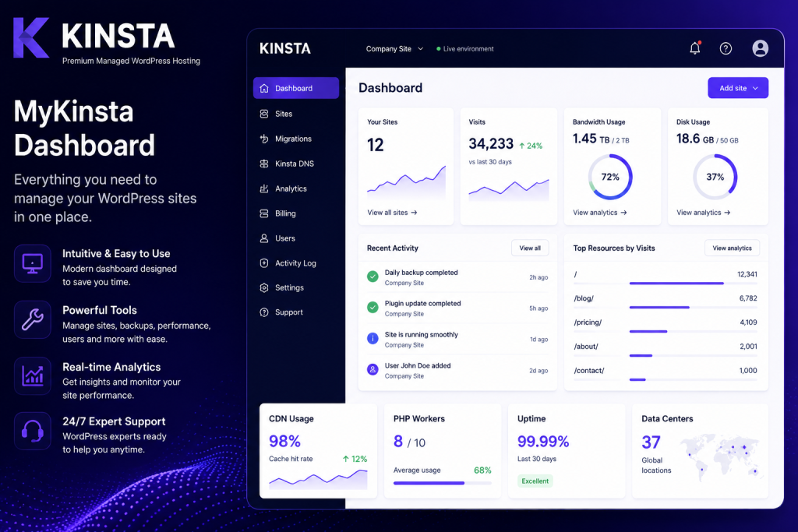Click the Plugin update completed activity text
This screenshot has height=532, width=798.
coord(422,304)
